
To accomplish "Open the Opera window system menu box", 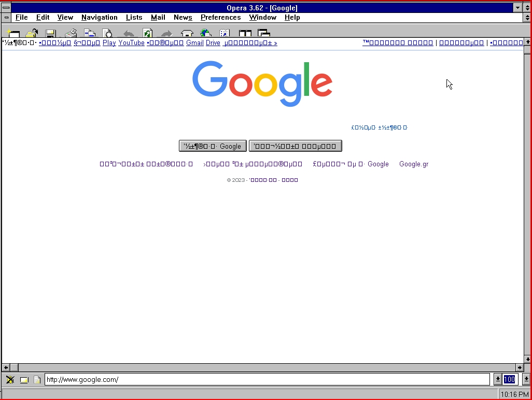I will tap(6, 7).
